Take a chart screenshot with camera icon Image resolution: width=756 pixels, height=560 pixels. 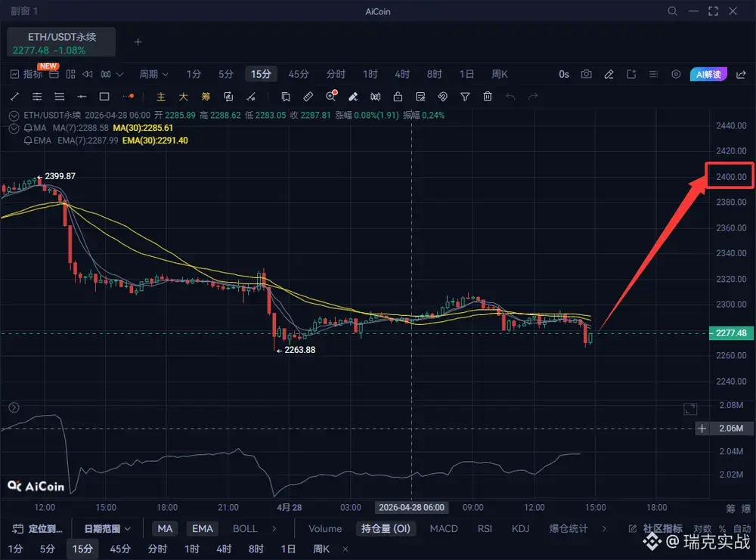[x=587, y=74]
